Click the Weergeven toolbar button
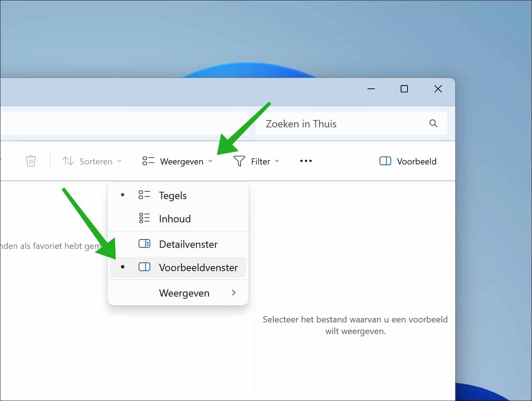The width and height of the screenshot is (532, 401). (x=182, y=161)
